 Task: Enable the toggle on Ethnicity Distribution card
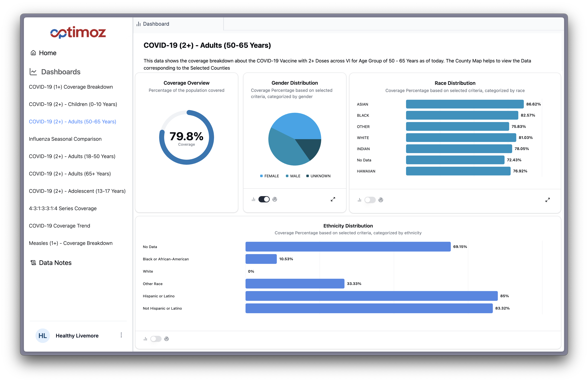click(x=156, y=339)
